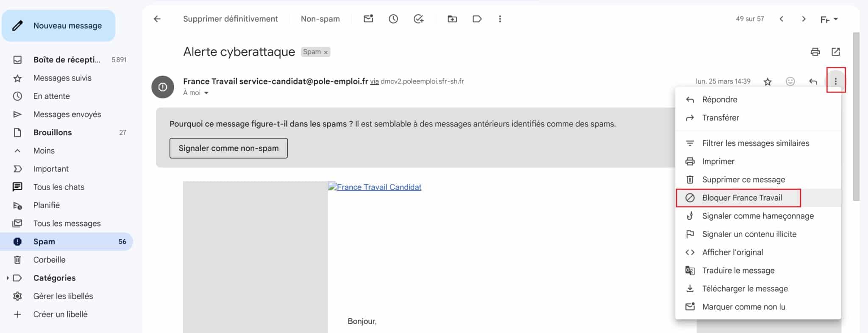Viewport: 868px width, 333px height.
Task: Choose Signaler un contenu illicite
Action: 758,235
